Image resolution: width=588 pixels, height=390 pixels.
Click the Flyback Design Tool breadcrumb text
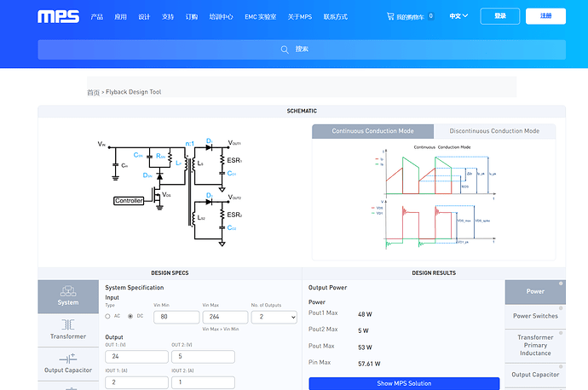click(x=134, y=92)
